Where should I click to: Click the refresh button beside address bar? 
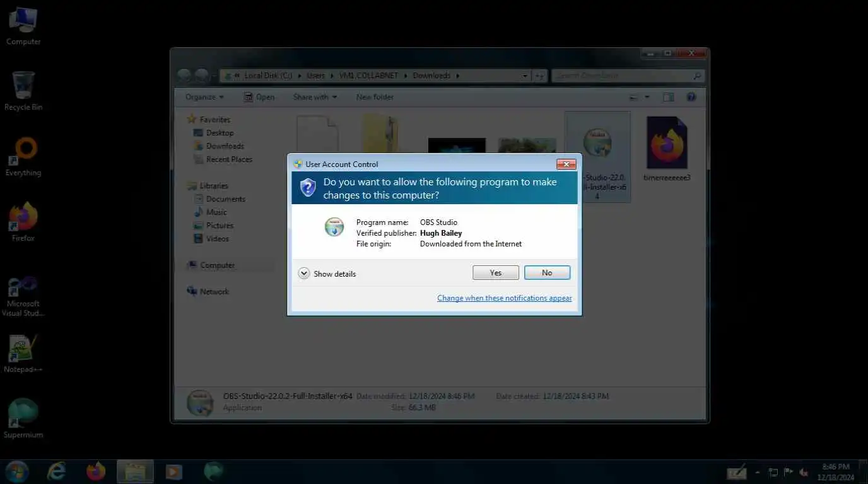click(x=539, y=76)
